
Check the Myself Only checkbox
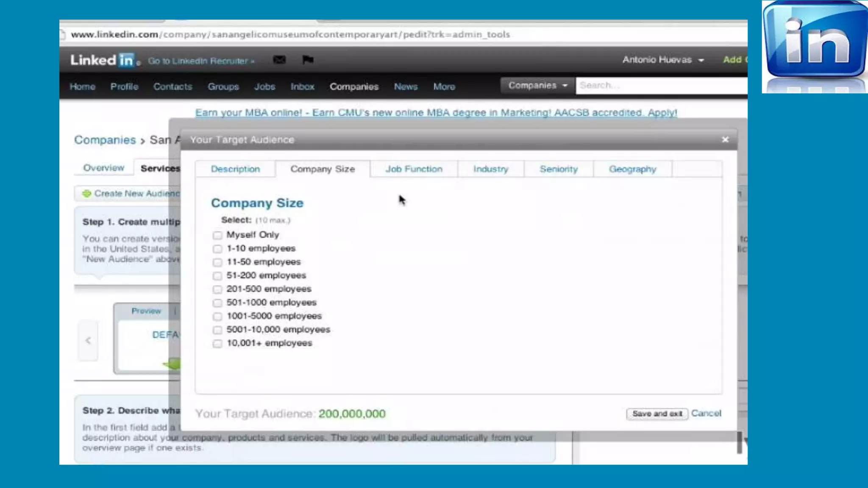pyautogui.click(x=217, y=235)
